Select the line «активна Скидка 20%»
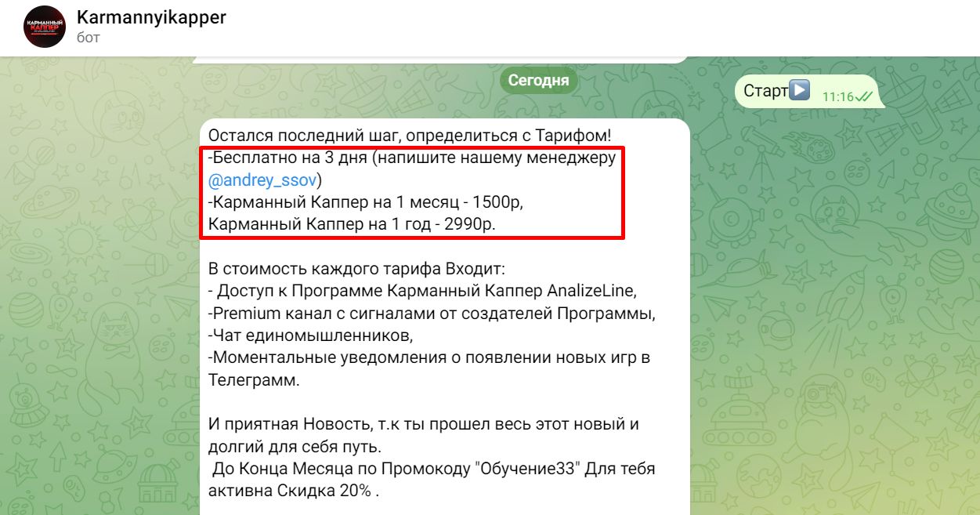This screenshot has width=980, height=515. 294,491
